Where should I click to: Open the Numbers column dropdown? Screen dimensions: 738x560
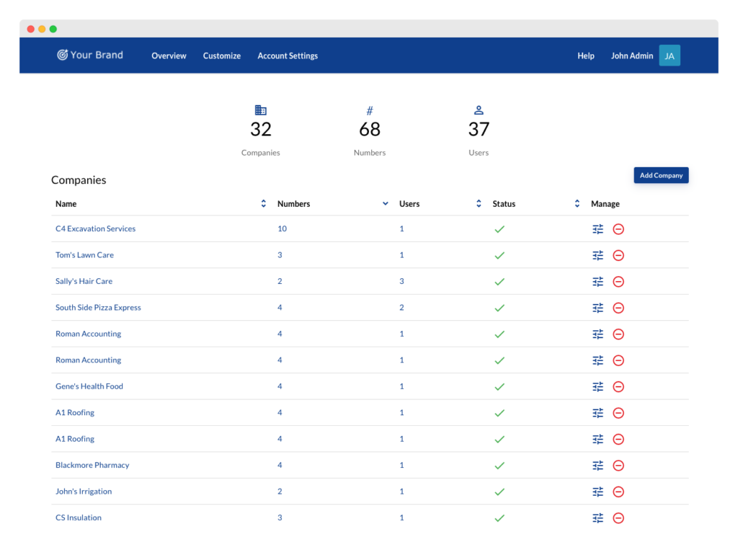(383, 203)
